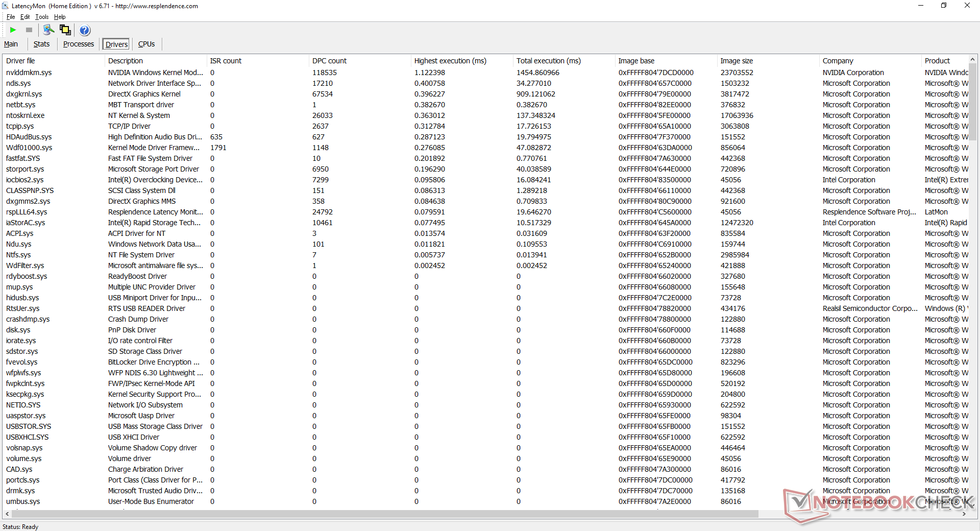Sort by the ISR count column header
The height and width of the screenshot is (531, 980).
(258, 61)
